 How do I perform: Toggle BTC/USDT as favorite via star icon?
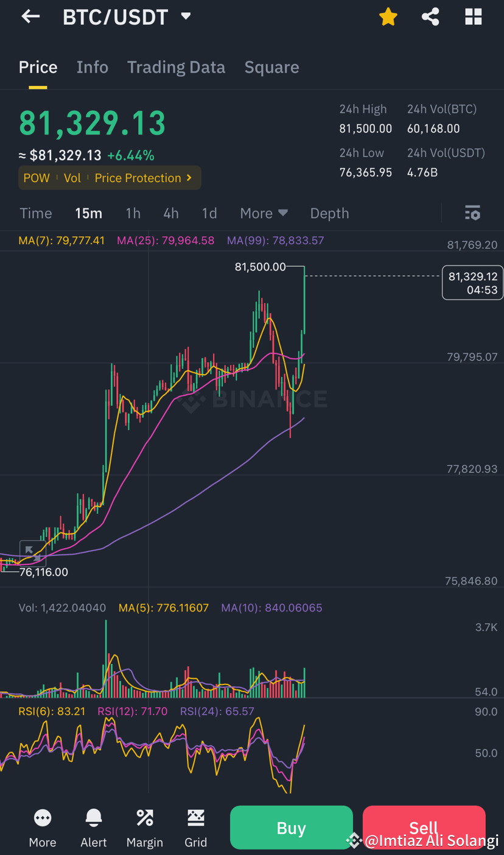tap(388, 16)
